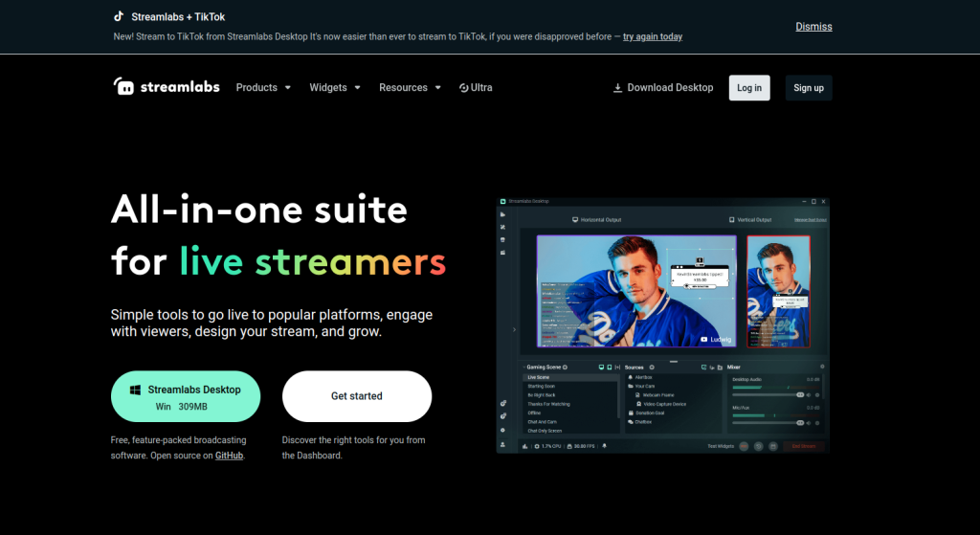Click the Streamlabs logo in the header
This screenshot has height=535, width=980.
[x=166, y=87]
